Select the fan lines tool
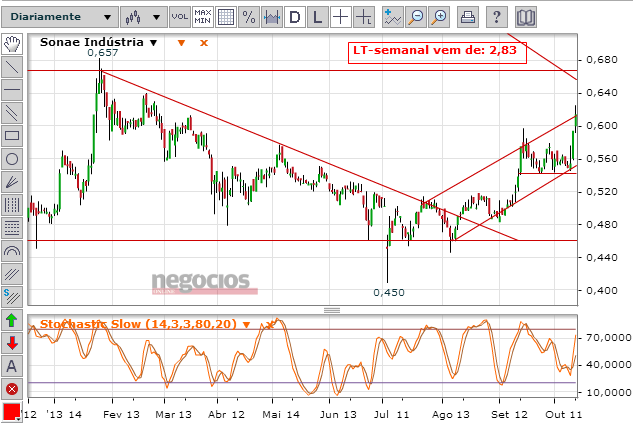The height and width of the screenshot is (430, 633). (x=12, y=182)
